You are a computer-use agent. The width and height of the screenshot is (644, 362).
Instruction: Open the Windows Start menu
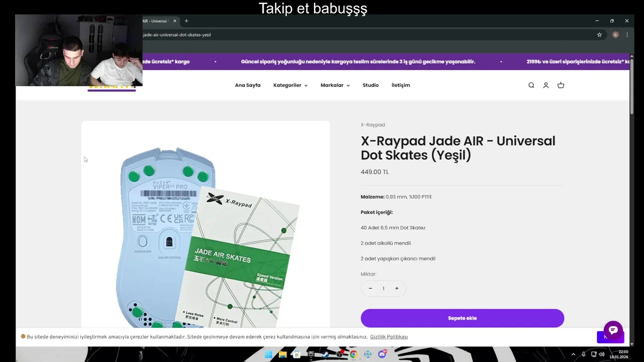(269, 354)
